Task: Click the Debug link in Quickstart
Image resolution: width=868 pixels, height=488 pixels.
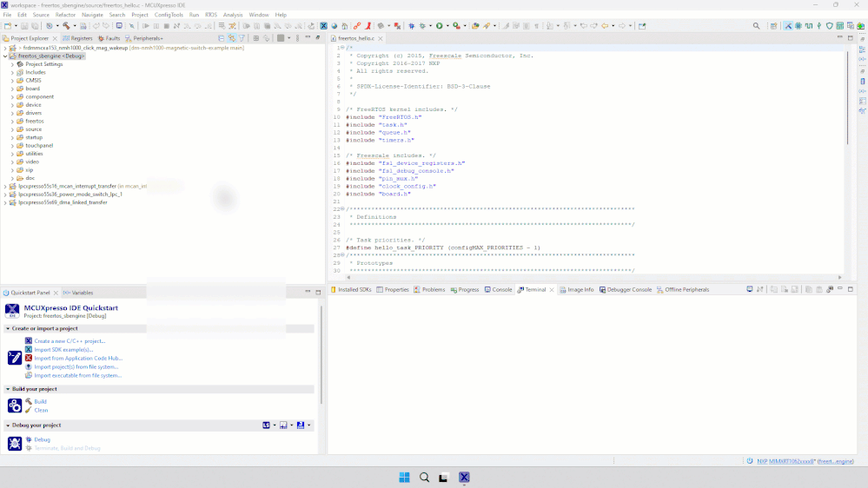Action: [42, 440]
